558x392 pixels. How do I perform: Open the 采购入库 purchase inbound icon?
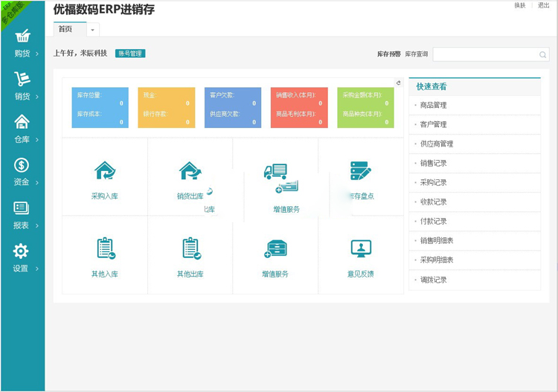105,171
